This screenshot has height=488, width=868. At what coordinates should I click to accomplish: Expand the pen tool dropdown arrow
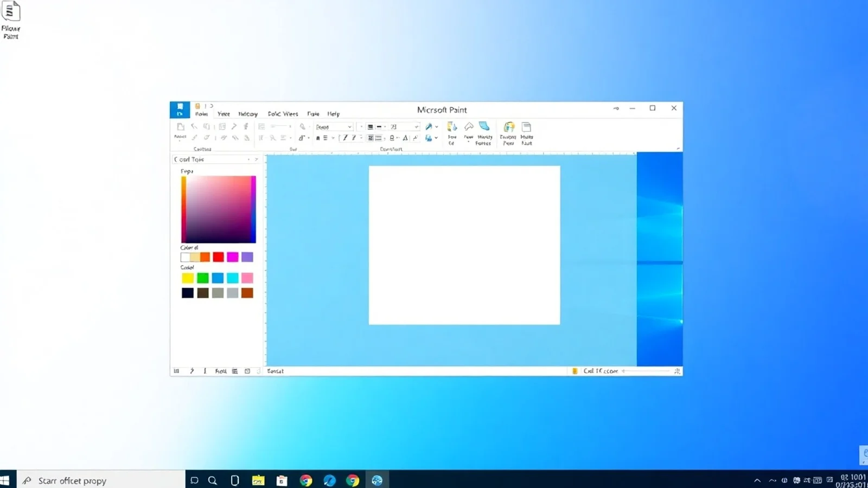click(437, 127)
